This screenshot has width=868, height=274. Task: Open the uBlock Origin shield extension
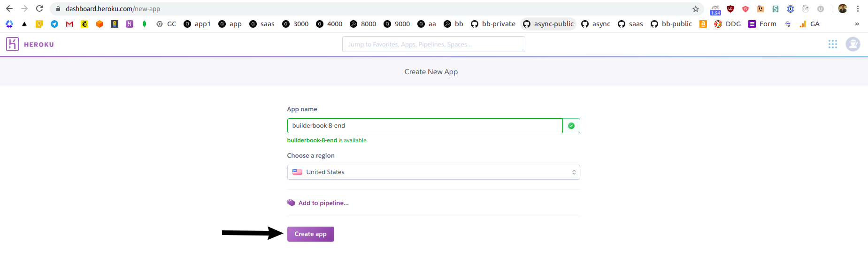(x=730, y=9)
